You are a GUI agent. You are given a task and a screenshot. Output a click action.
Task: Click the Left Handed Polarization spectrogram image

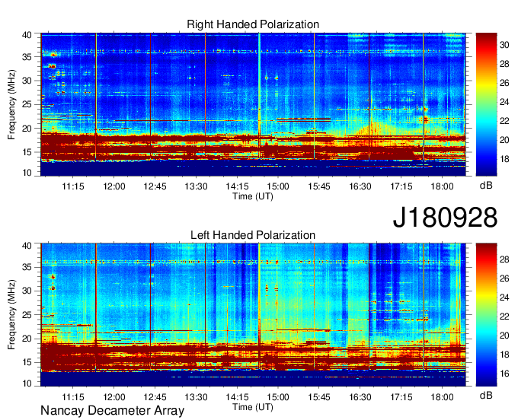[x=253, y=314]
